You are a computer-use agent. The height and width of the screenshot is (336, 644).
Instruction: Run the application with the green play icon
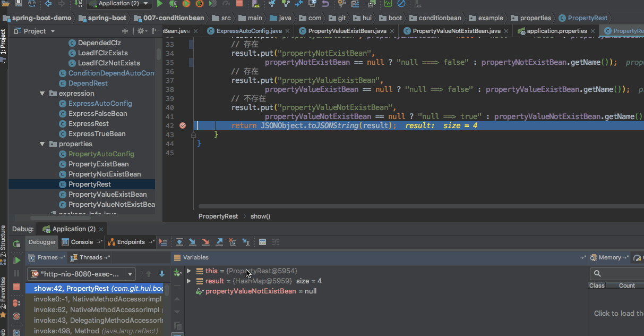coord(160,4)
